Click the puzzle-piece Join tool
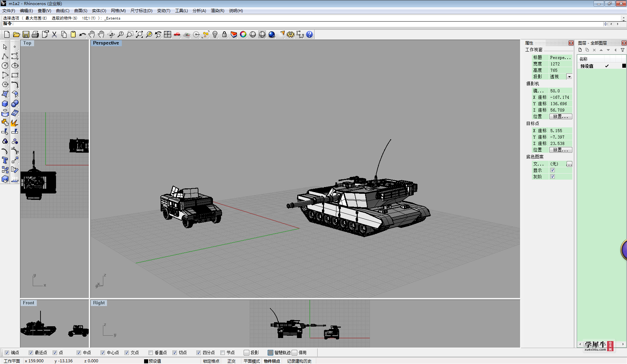The height and width of the screenshot is (364, 627). [x=5, y=122]
